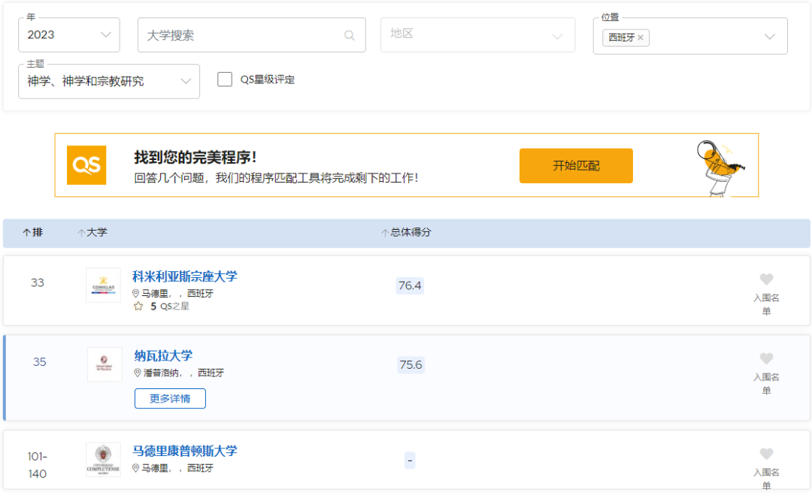The width and height of the screenshot is (812, 504).
Task: Click rank 33
Action: pyautogui.click(x=38, y=282)
